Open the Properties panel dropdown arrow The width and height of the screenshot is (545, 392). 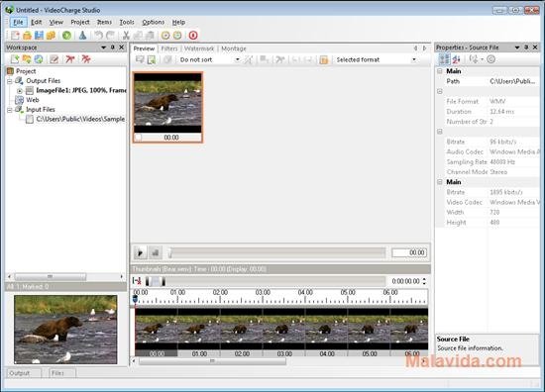coord(517,48)
